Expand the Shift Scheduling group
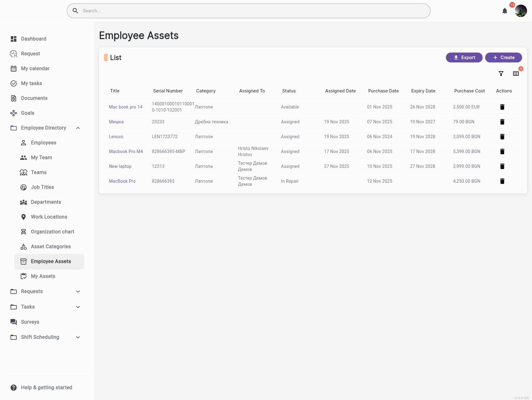 [x=78, y=337]
